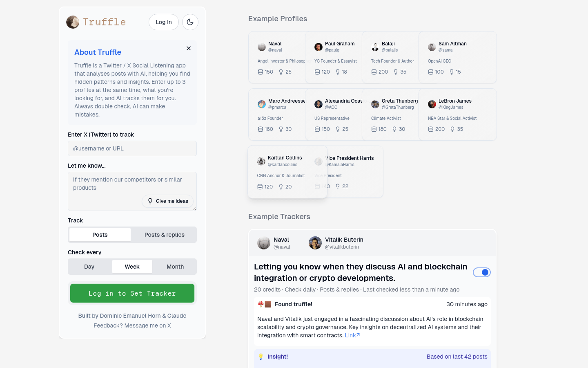The width and height of the screenshot is (588, 368).
Task: Focus the @username or URL field
Action: coord(132,148)
